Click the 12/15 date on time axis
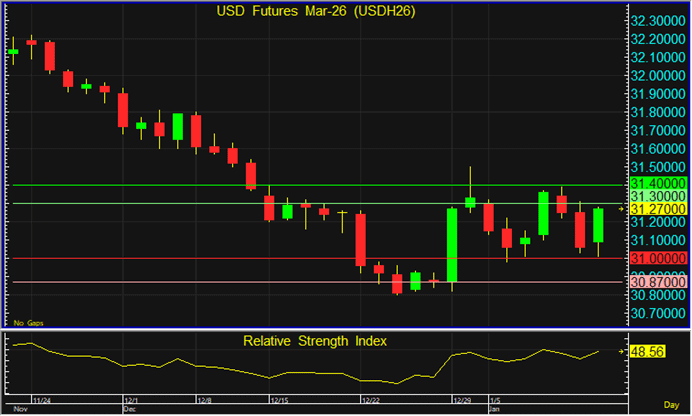Image resolution: width=692 pixels, height=416 pixels. click(279, 399)
